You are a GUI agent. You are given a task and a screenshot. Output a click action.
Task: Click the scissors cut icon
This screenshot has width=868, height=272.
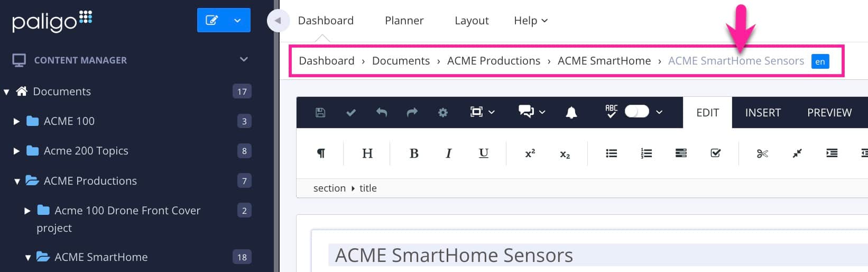coord(762,153)
